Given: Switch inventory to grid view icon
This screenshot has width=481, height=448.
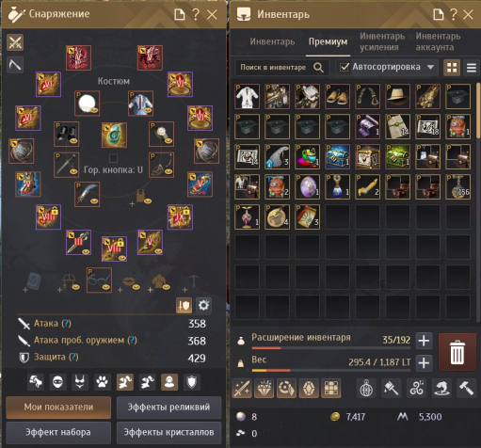Looking at the screenshot, I should coord(452,68).
